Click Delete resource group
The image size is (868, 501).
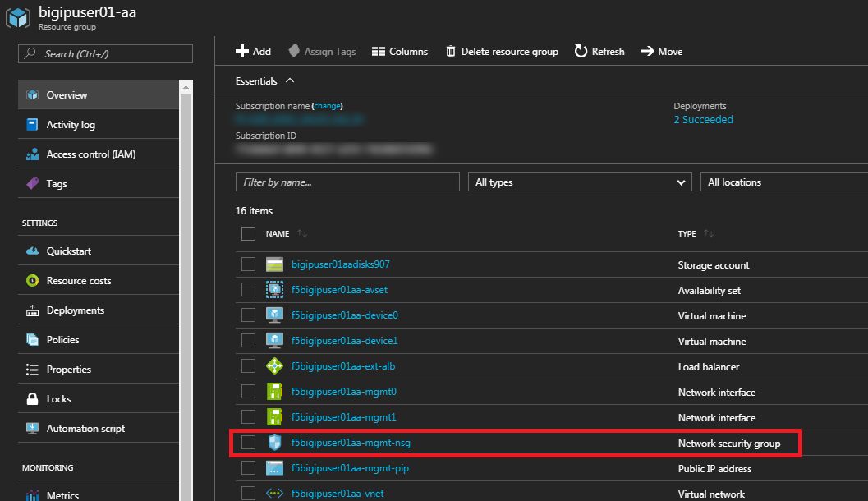coord(502,52)
